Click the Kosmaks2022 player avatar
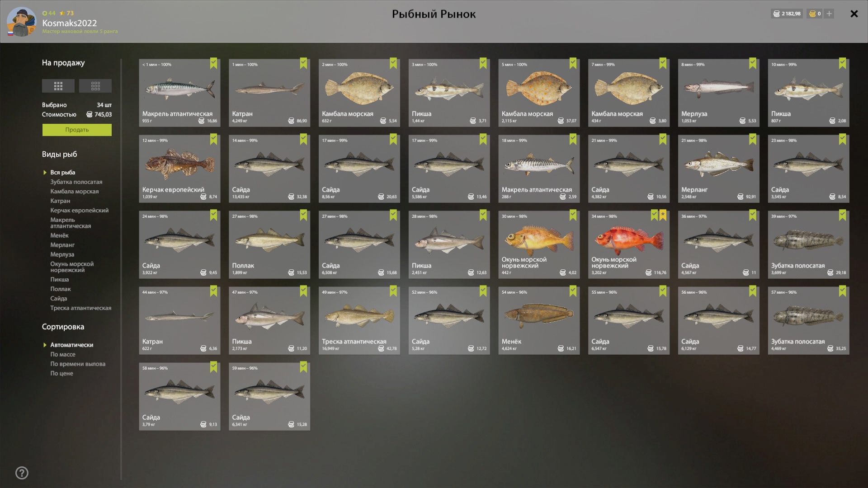The image size is (868, 488). pos(21,22)
